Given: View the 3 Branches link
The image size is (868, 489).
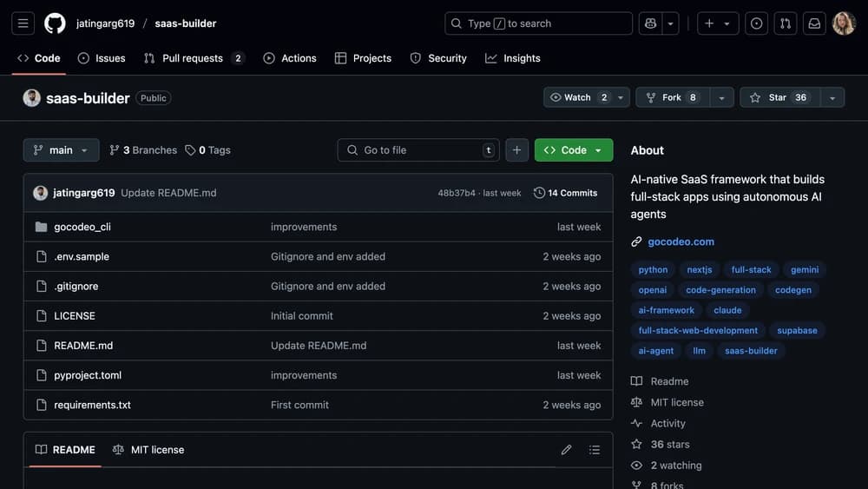Looking at the screenshot, I should click(x=143, y=150).
